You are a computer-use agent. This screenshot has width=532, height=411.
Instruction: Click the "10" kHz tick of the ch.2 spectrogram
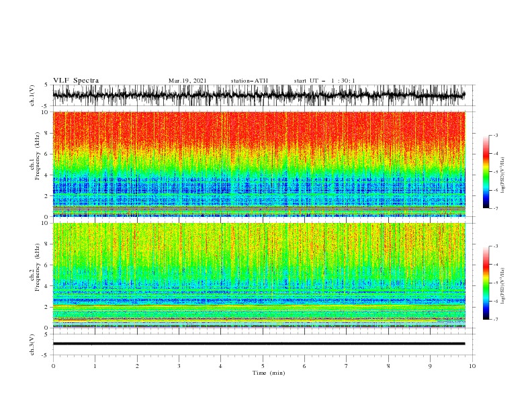pyautogui.click(x=45, y=223)
